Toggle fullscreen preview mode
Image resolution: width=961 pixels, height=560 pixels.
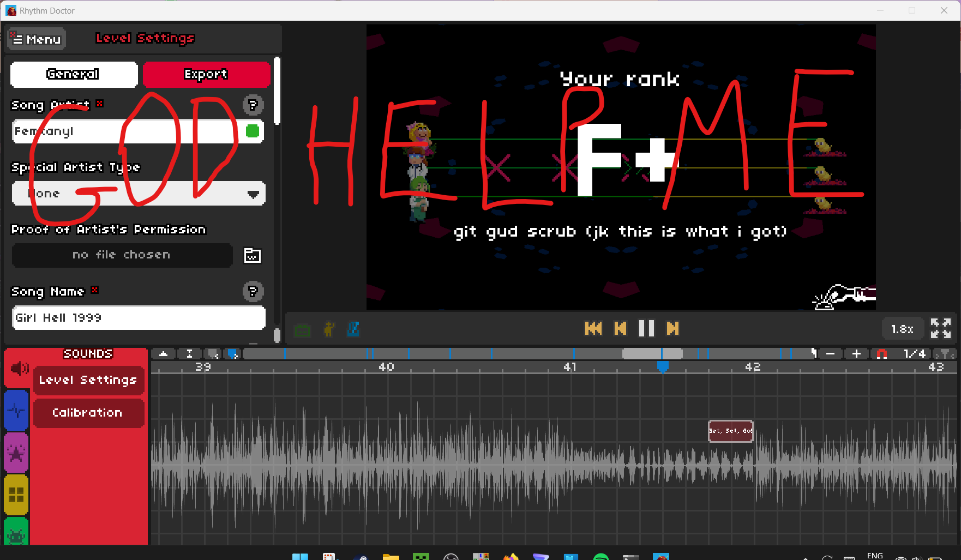(941, 329)
